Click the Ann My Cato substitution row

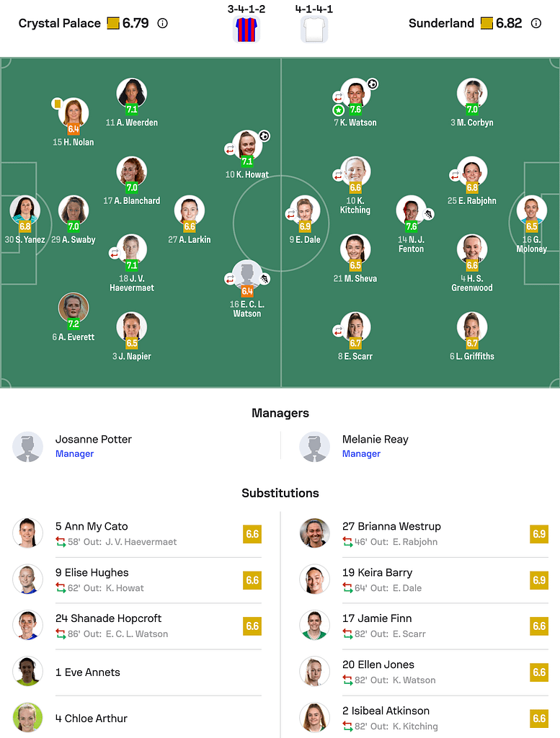[x=130, y=533]
